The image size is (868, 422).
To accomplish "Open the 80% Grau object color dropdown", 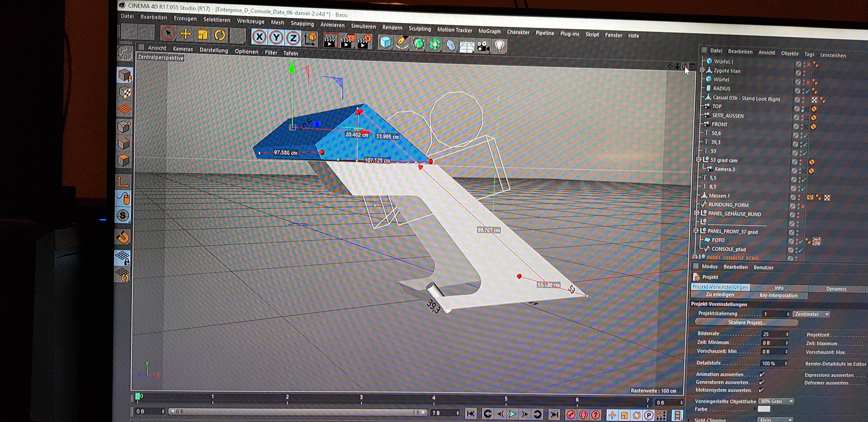I will [776, 401].
